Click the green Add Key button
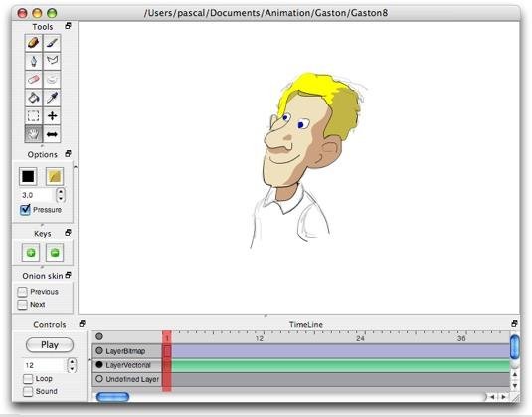This screenshot has height=417, width=532. click(31, 253)
